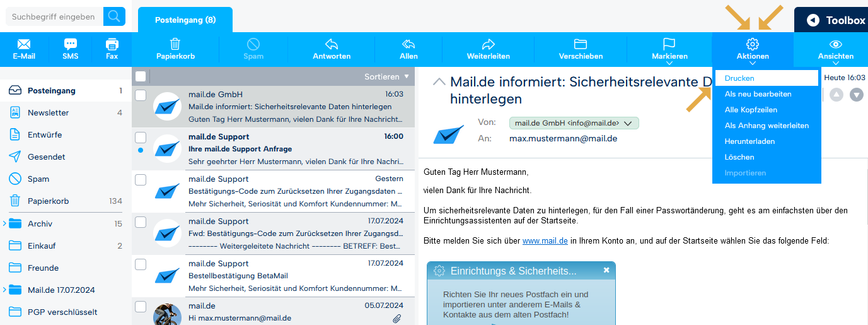Collapse the message header chevron
The image size is (868, 325).
point(439,82)
